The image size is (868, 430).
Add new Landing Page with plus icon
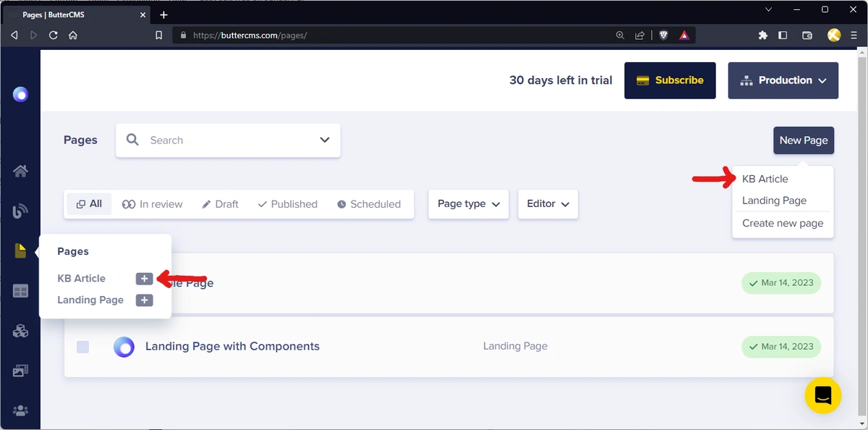(x=145, y=300)
